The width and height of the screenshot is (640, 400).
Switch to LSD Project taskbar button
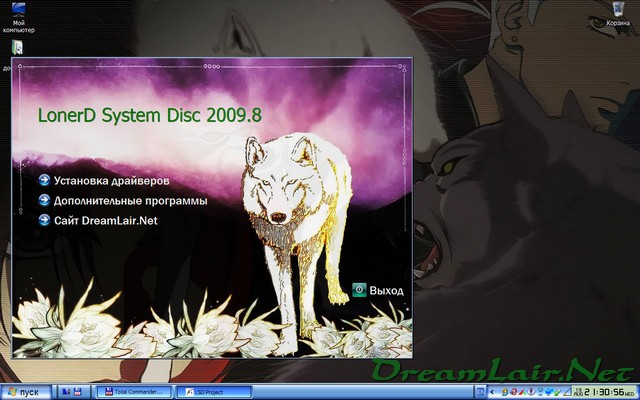(x=212, y=392)
